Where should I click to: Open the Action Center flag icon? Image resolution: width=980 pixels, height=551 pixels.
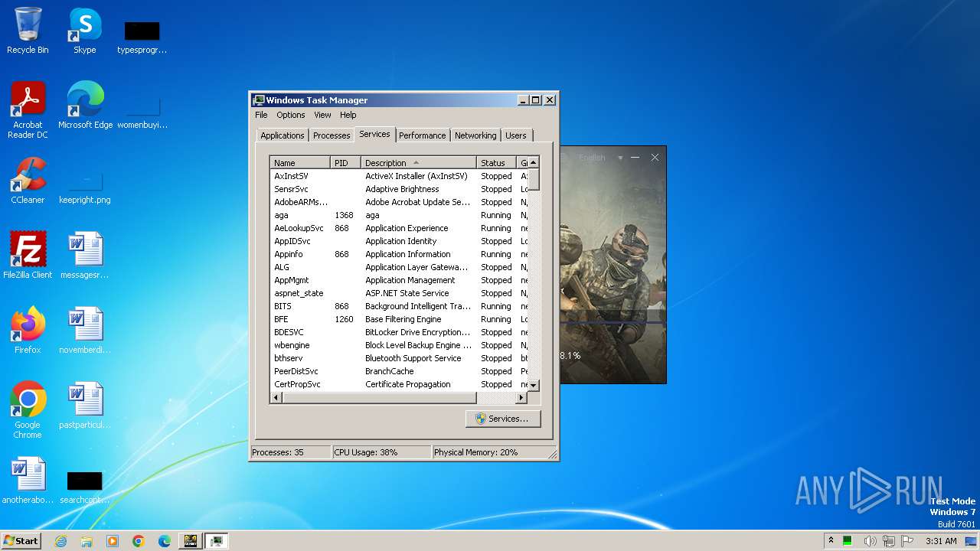906,541
